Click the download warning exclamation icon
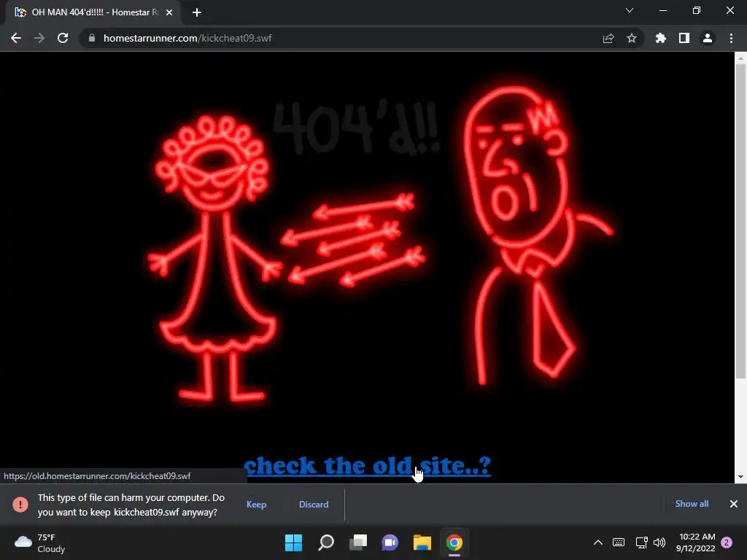The width and height of the screenshot is (747, 560). (20, 505)
